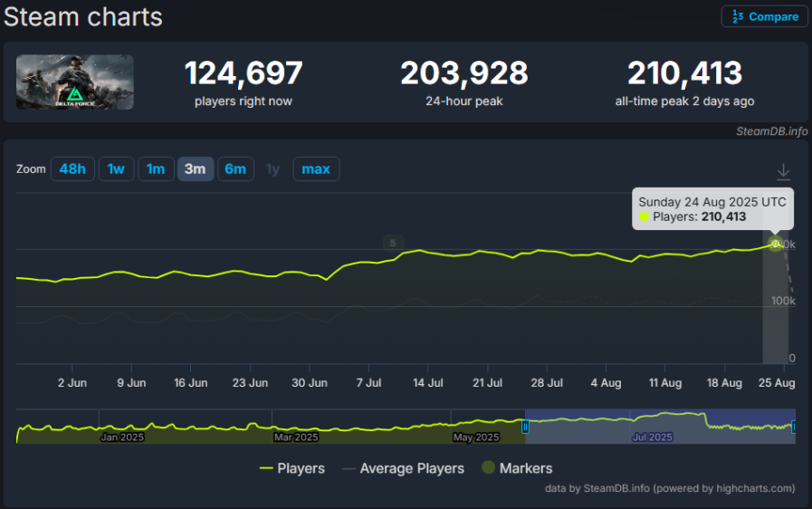Click the selected range in navigator

[x=660, y=426]
